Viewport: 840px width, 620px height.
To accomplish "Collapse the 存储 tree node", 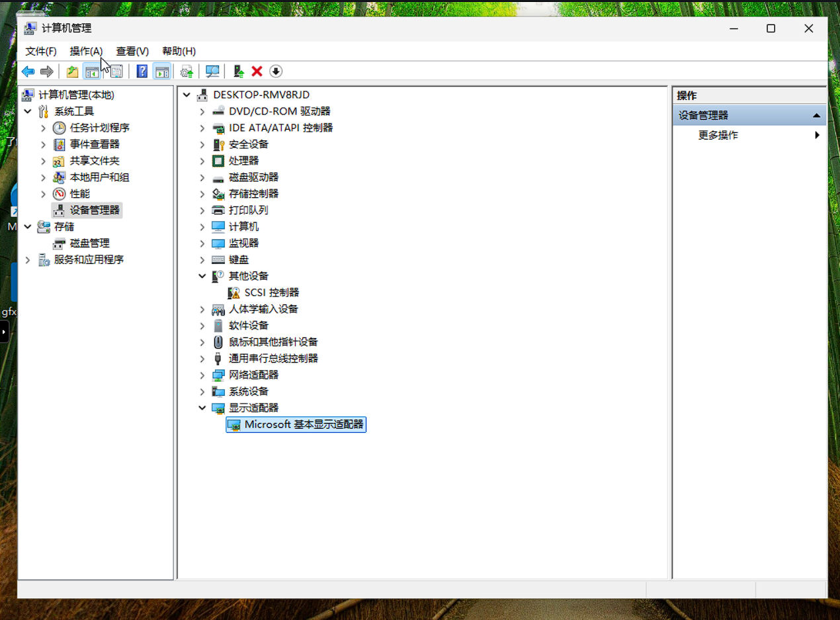I will point(28,227).
